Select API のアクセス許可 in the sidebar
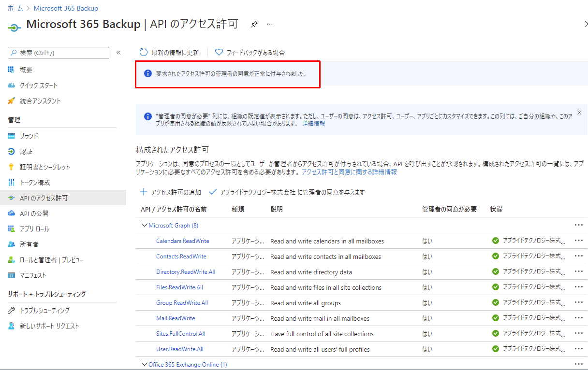This screenshot has width=588, height=370. coord(63,198)
